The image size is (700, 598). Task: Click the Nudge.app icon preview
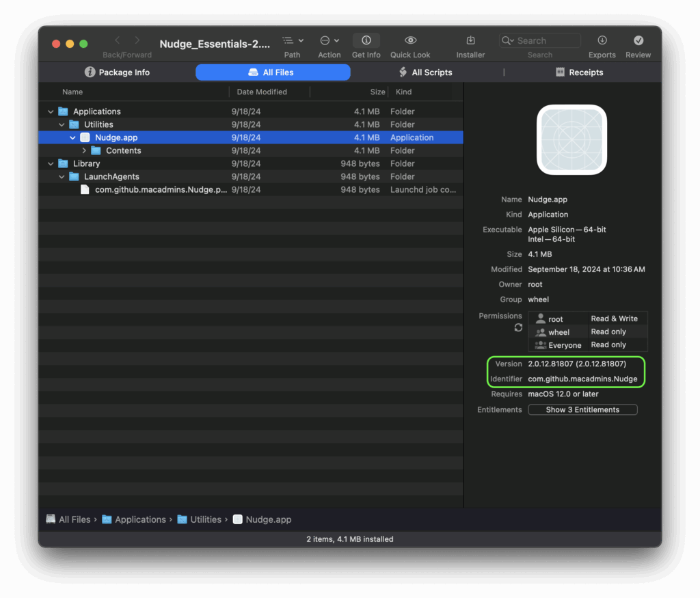point(571,139)
